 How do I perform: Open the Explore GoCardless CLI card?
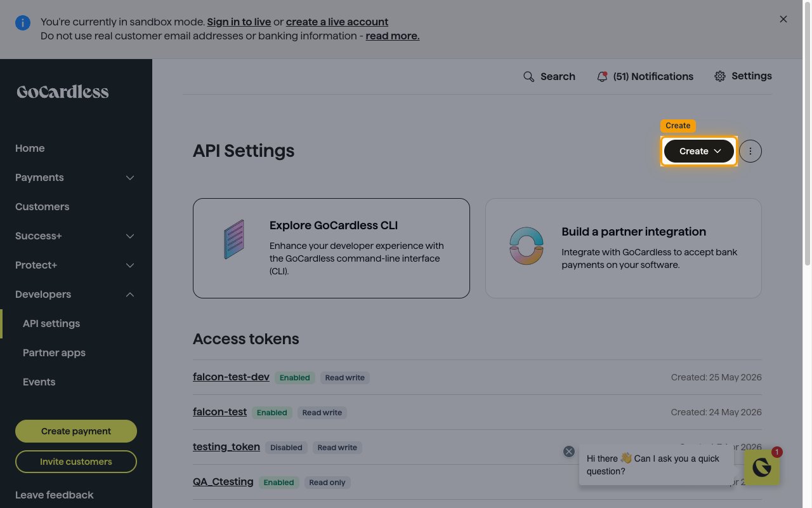pyautogui.click(x=331, y=248)
